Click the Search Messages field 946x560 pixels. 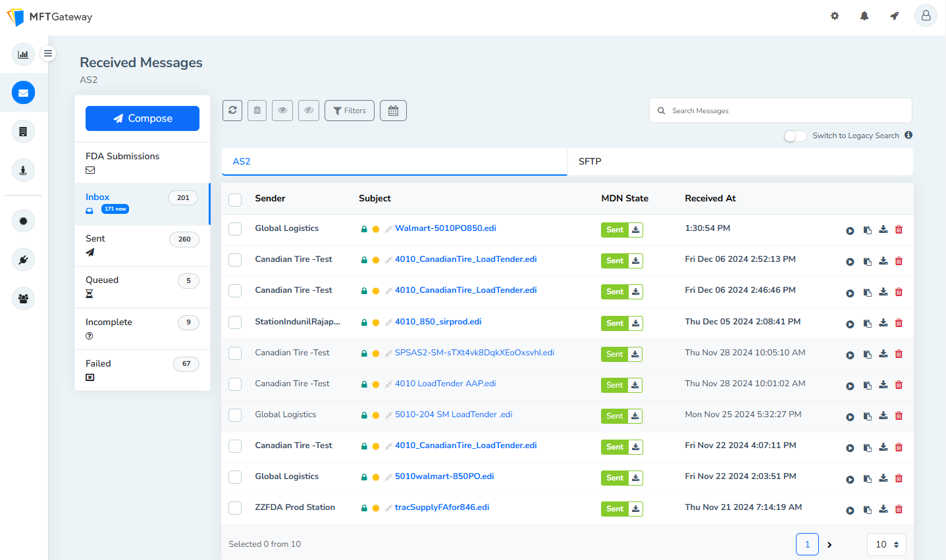tap(781, 111)
